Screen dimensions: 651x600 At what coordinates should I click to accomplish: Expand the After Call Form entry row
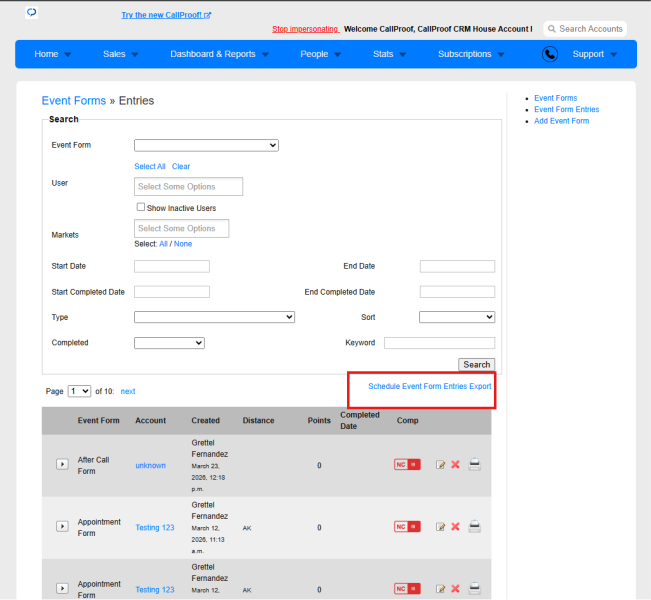[x=62, y=464]
